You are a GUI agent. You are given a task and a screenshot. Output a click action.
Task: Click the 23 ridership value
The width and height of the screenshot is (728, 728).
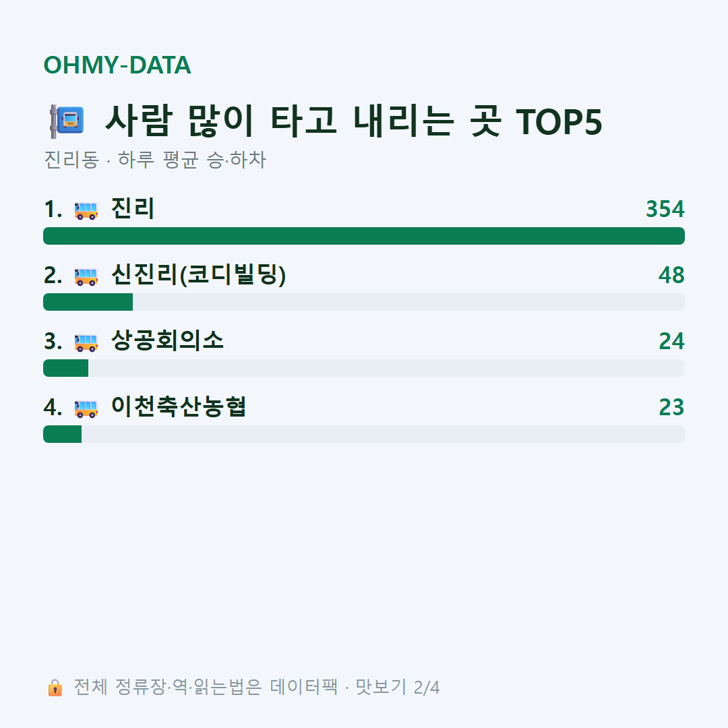click(x=671, y=407)
